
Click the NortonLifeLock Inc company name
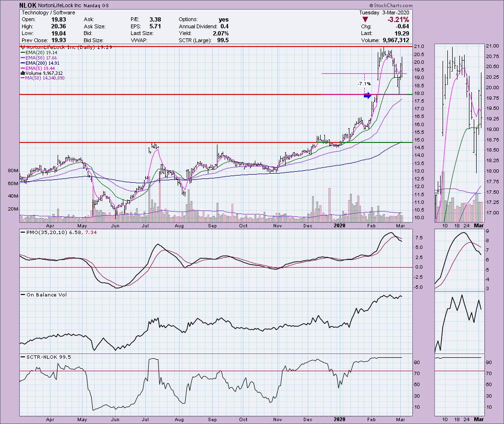click(x=60, y=5)
